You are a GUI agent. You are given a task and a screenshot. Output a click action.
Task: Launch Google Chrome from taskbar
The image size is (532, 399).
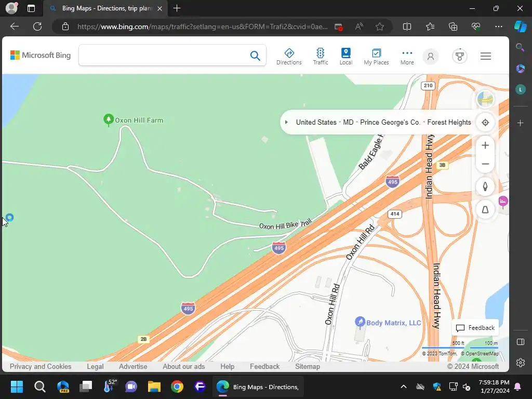coord(177,387)
